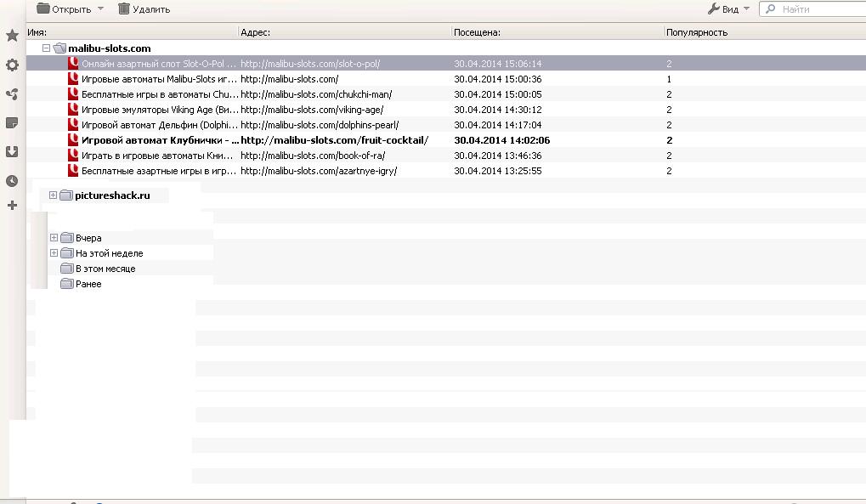Select the Игровые эмуляторы Viking Age title
Viewport: 866px width, 504px height.
(x=160, y=110)
